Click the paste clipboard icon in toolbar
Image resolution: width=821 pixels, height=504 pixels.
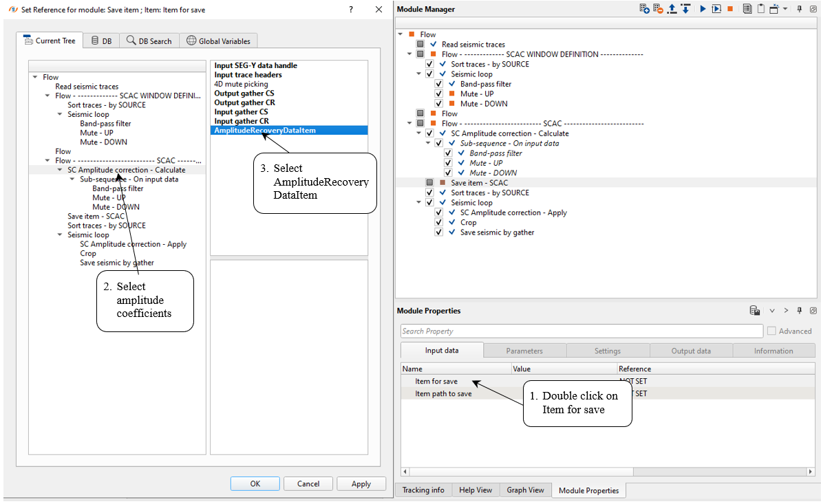760,9
